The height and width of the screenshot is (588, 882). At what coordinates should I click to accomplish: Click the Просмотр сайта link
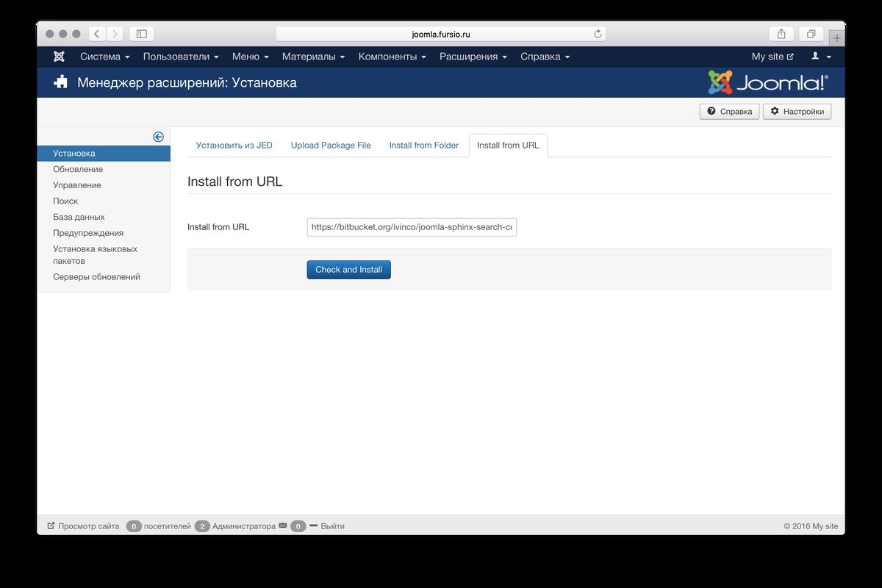[x=83, y=526]
